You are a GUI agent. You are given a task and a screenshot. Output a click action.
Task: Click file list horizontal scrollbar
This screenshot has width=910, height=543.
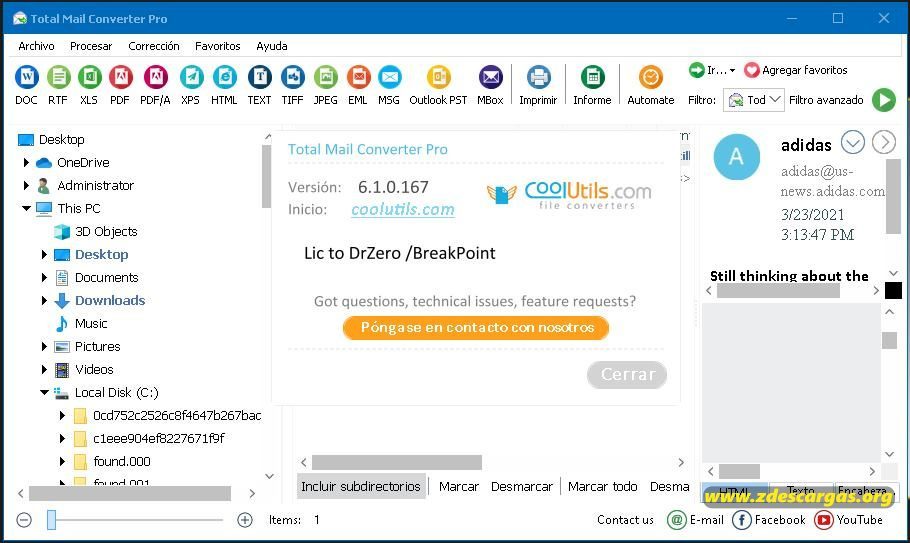[x=397, y=462]
